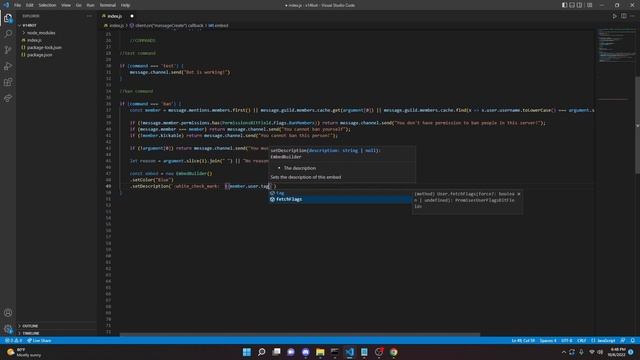Open the weather widget Mostly sunny
The width and height of the screenshot is (640, 360).
coord(24,352)
